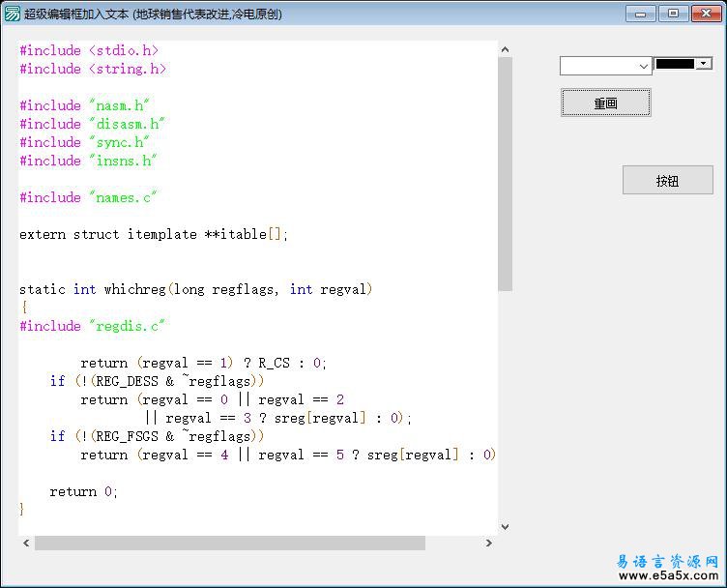Click the line '#include <string.h>'

click(x=93, y=69)
